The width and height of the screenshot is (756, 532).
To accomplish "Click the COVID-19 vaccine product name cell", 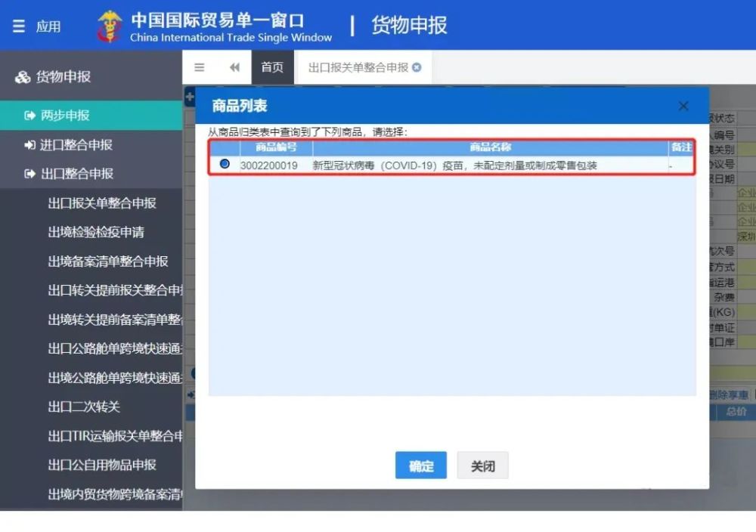I will pyautogui.click(x=454, y=165).
